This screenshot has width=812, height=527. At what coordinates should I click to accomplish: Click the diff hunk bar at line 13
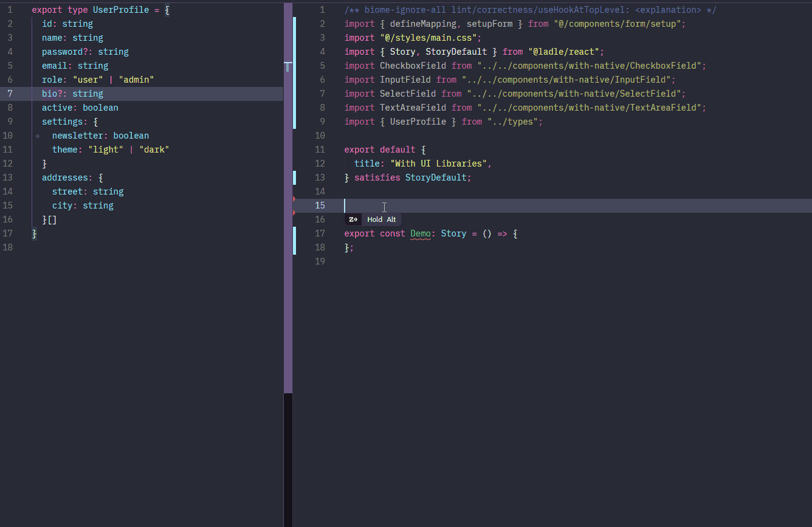(x=295, y=177)
